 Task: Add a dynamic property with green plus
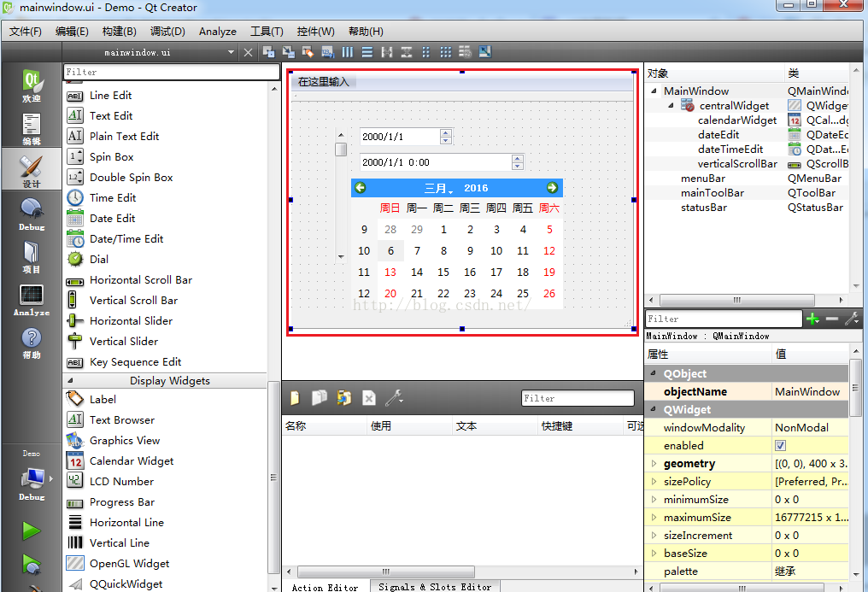coord(812,319)
